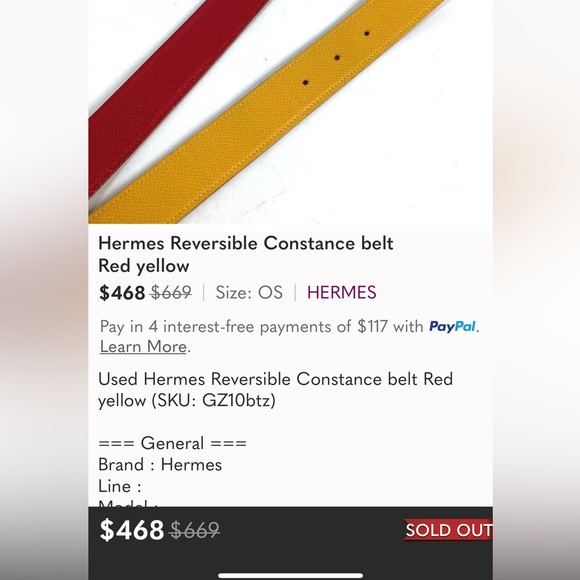Screen dimensions: 580x580
Task: Open the Learn More PayPal link
Action: tap(143, 347)
